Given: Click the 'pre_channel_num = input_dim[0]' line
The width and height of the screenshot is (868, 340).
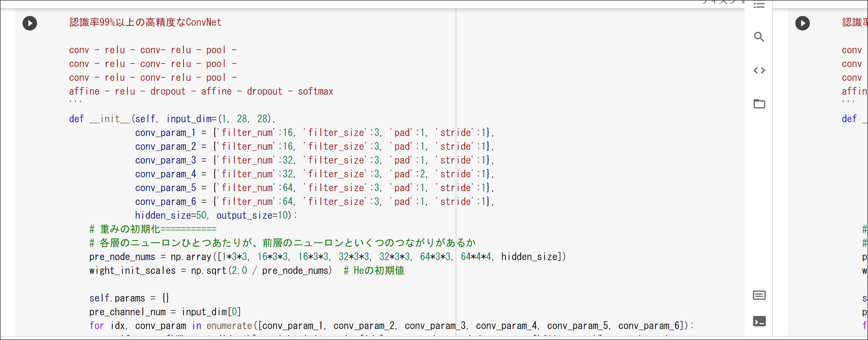Looking at the screenshot, I should (x=165, y=312).
